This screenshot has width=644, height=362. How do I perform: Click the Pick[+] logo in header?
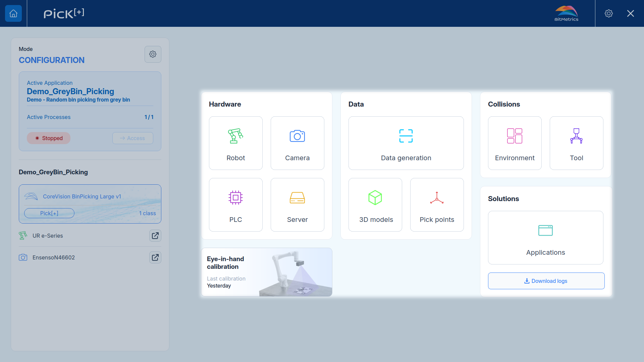[x=64, y=13]
